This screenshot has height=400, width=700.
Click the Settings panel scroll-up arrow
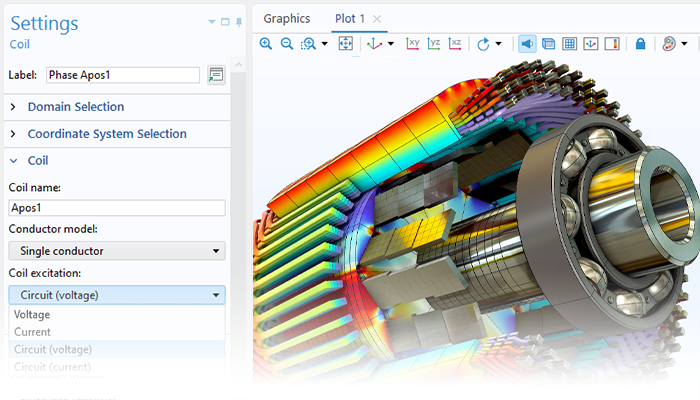(x=239, y=65)
